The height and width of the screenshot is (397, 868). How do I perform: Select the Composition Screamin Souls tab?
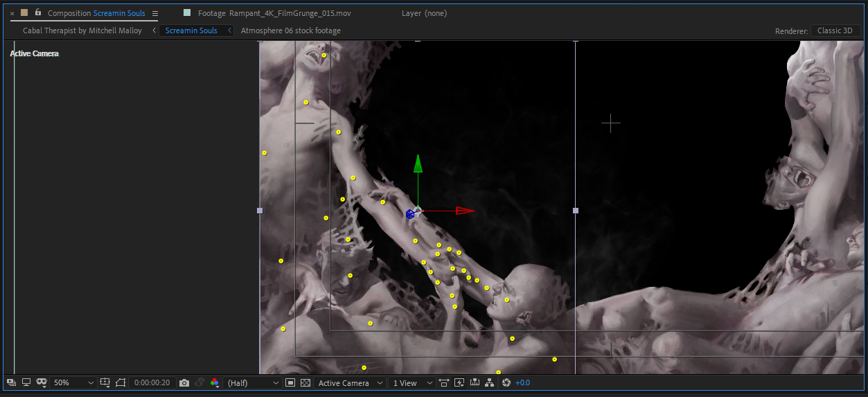click(x=96, y=13)
